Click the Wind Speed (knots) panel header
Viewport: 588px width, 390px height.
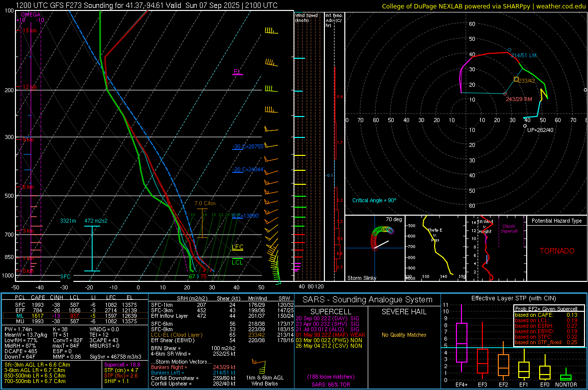306,17
